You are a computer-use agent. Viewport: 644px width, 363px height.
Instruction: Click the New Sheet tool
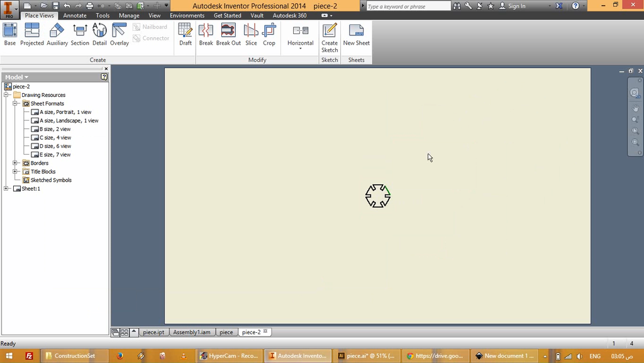tap(356, 34)
